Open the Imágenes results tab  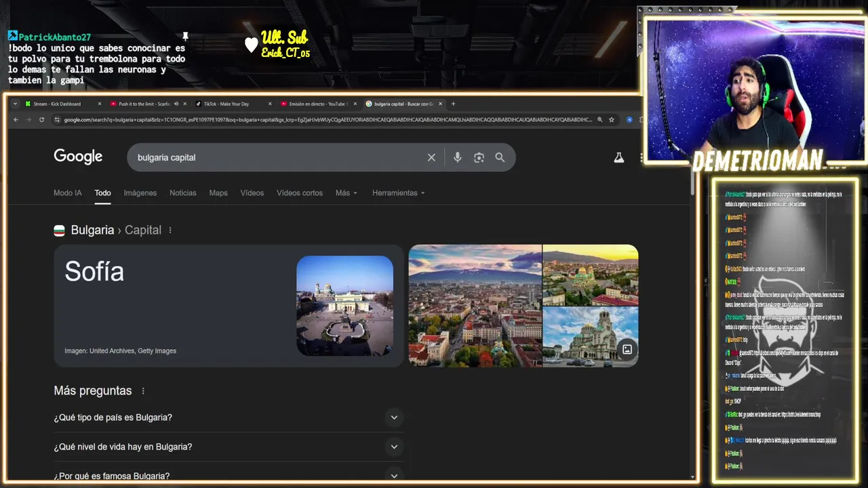point(140,193)
